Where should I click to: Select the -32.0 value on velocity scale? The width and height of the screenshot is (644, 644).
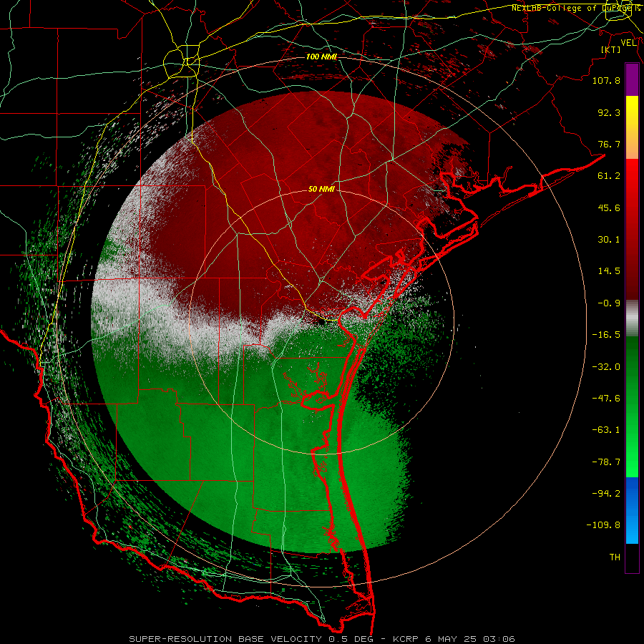point(606,367)
